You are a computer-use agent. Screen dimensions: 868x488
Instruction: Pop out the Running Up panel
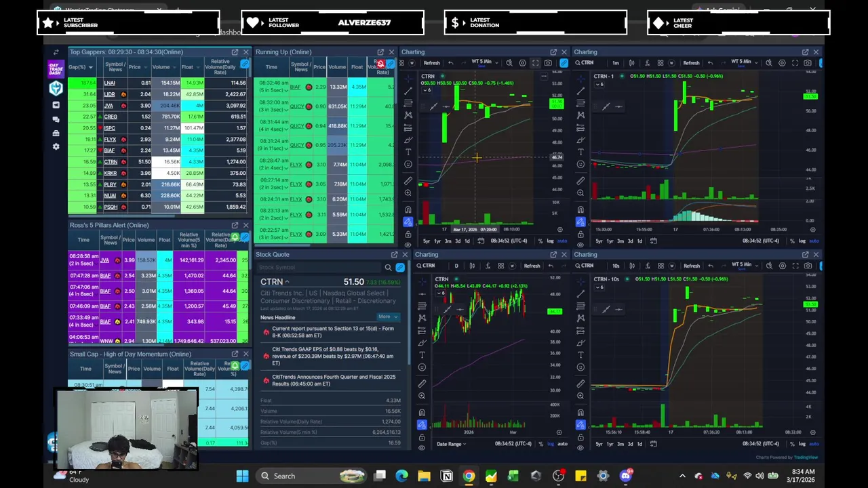380,52
